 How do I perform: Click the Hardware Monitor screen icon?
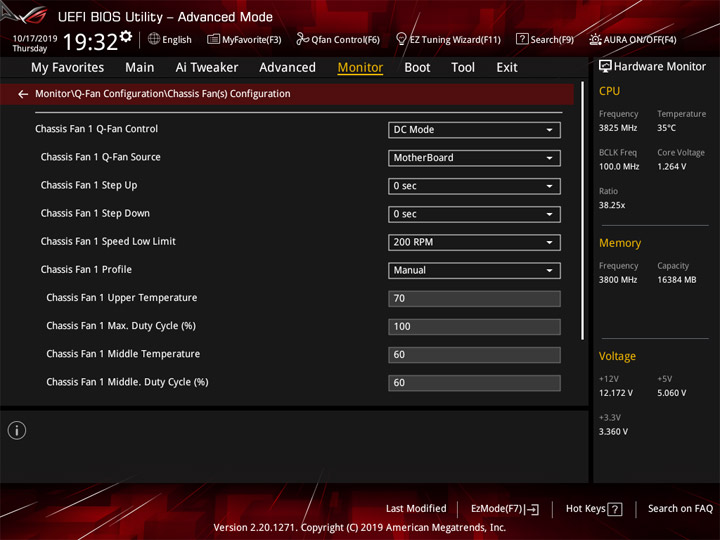point(605,67)
